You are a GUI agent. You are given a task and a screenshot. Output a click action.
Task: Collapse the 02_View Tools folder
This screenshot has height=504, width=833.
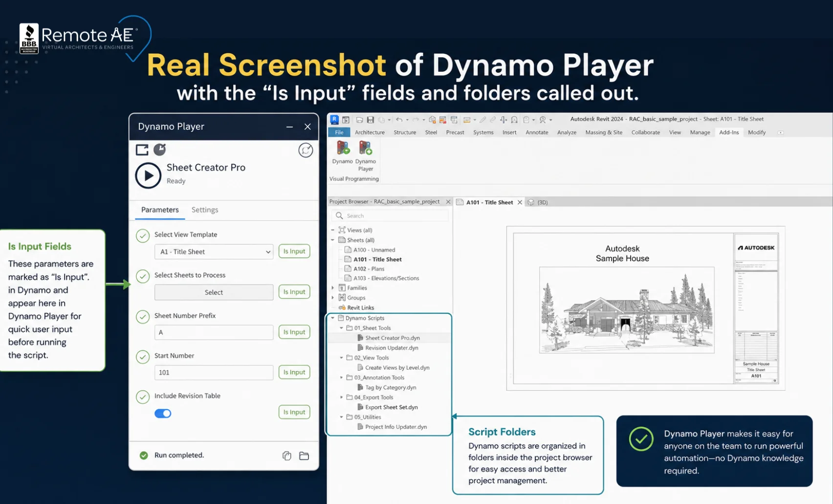(x=342, y=357)
